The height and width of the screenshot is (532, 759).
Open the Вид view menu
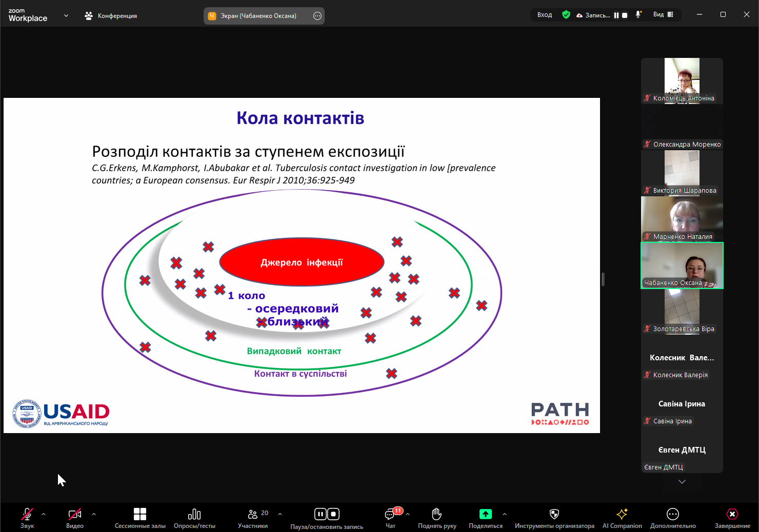663,15
